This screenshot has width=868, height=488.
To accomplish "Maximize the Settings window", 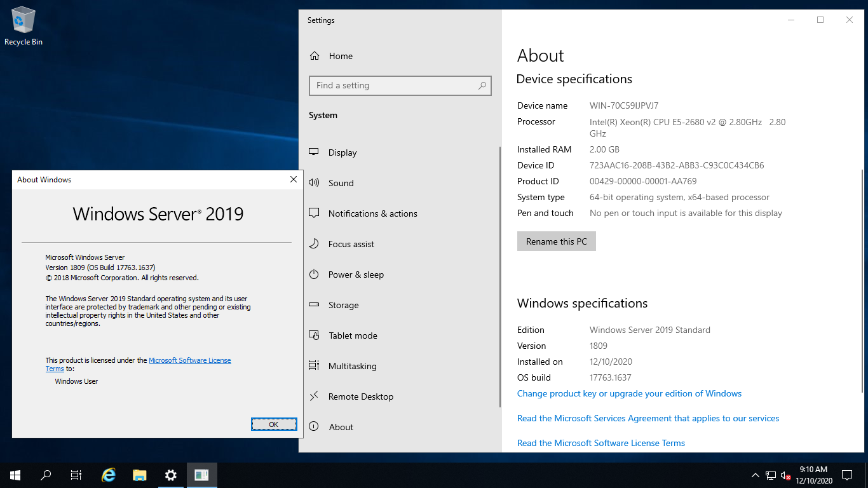I will tap(820, 20).
